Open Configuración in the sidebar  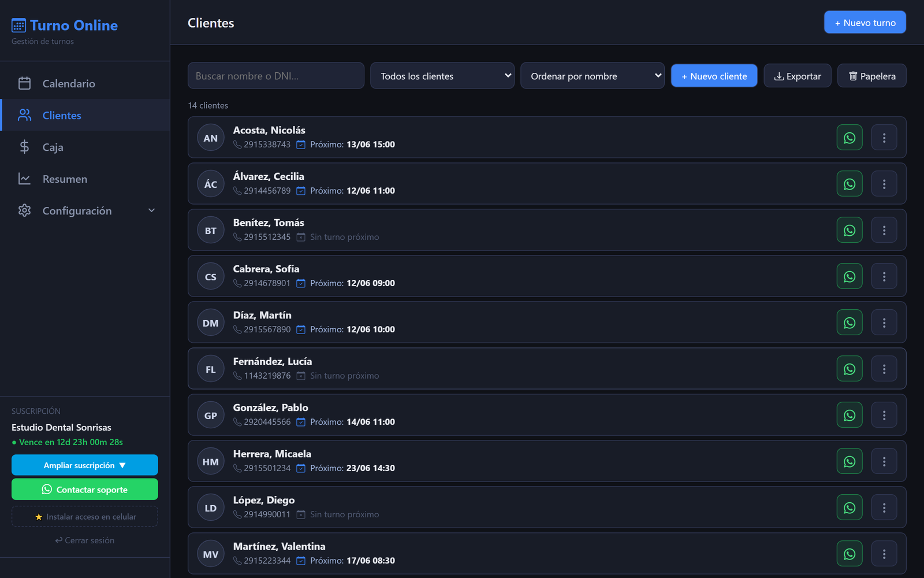85,210
